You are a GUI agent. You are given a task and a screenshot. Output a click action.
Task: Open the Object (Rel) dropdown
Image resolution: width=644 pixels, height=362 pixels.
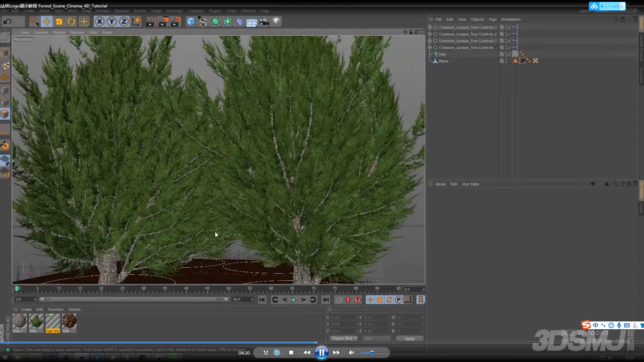pyautogui.click(x=344, y=338)
